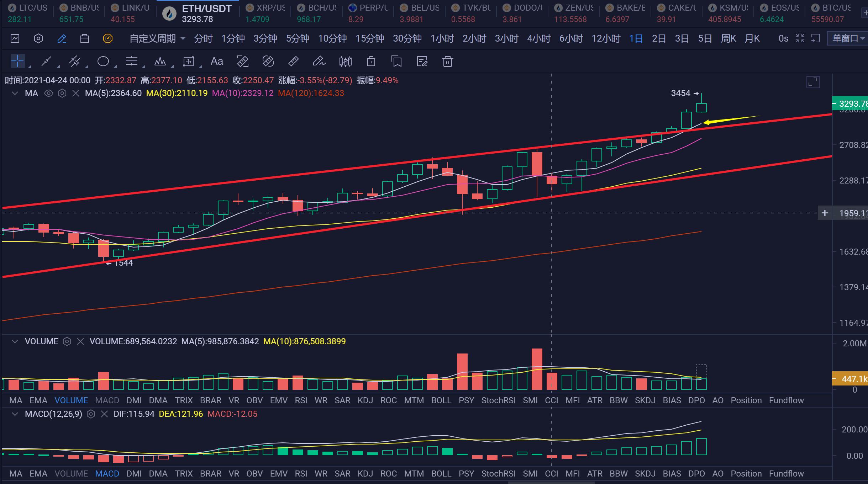Viewport: 868px width, 484px height.
Task: Open MACD indicator settings icon
Action: click(91, 414)
